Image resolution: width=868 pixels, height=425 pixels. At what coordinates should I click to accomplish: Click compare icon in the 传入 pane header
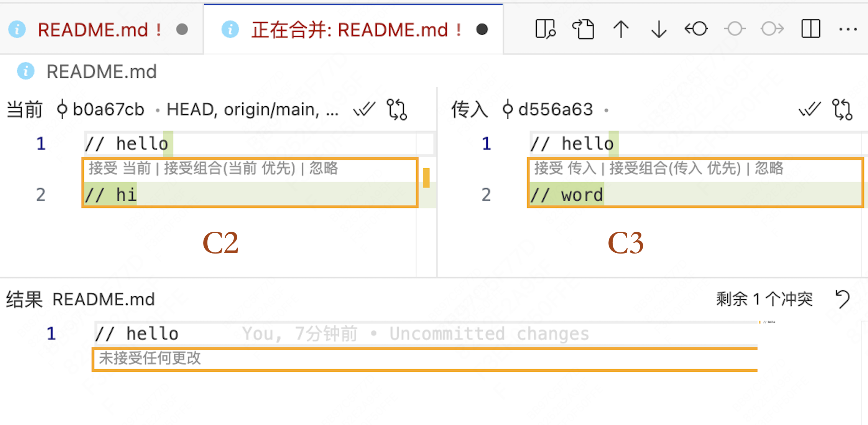842,110
